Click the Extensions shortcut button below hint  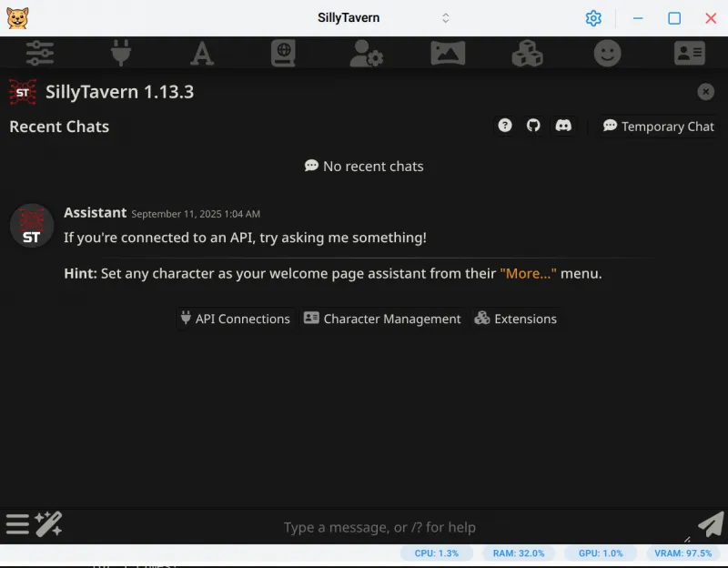pos(515,319)
